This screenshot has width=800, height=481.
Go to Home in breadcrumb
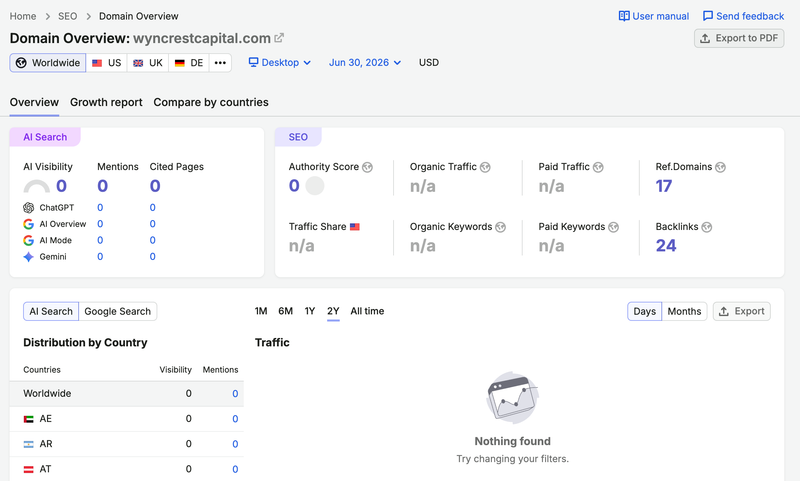pyautogui.click(x=23, y=16)
